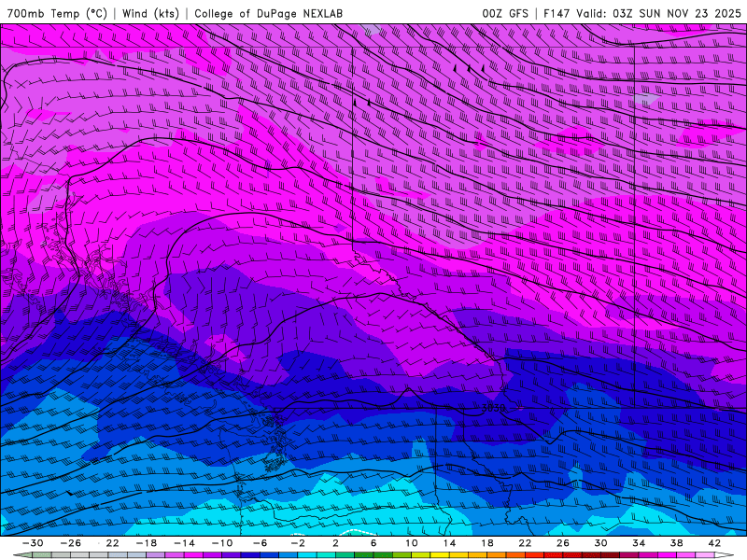Select the "00Z GFS" model run label

point(505,13)
